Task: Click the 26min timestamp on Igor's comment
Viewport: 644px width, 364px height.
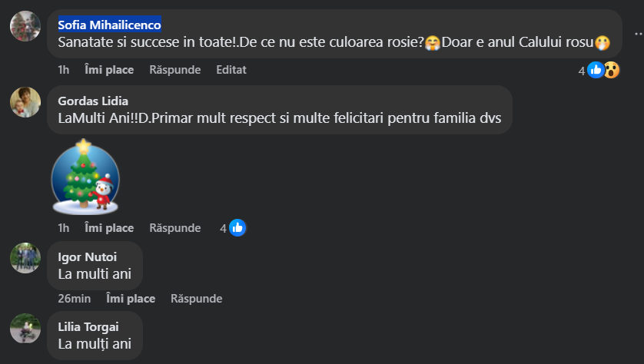Action: [75, 299]
